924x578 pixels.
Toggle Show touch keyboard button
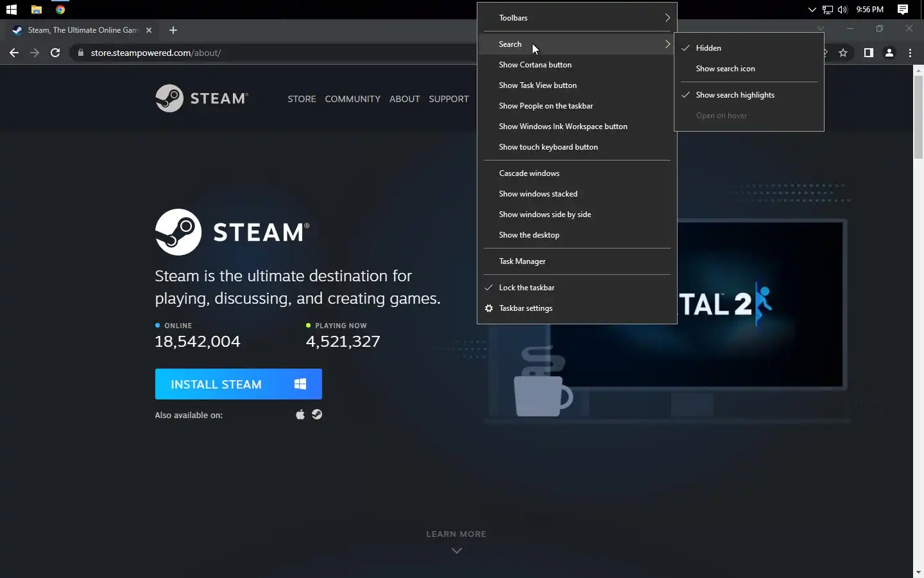(x=577, y=147)
